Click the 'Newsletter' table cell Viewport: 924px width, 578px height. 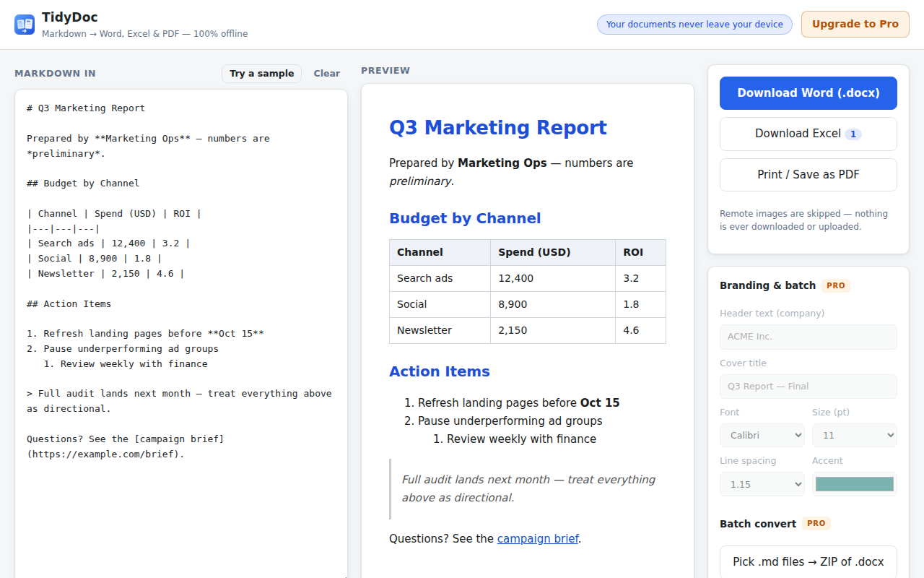(440, 331)
